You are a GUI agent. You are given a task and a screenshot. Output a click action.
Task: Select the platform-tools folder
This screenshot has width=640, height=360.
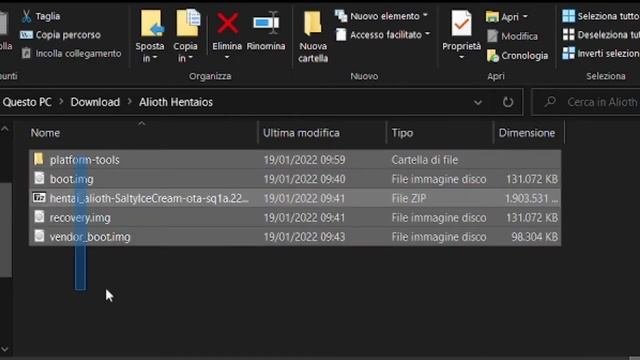click(x=295, y=160)
